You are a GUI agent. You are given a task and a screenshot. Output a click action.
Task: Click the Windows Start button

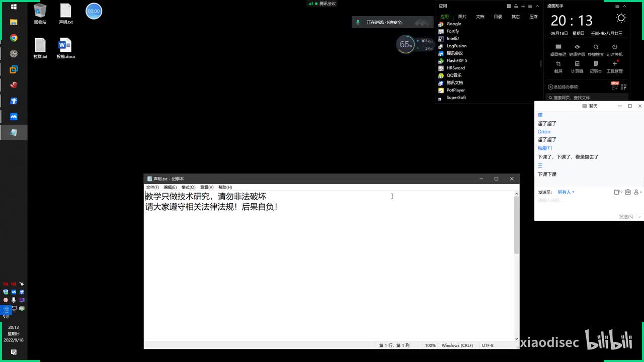[x=14, y=7]
